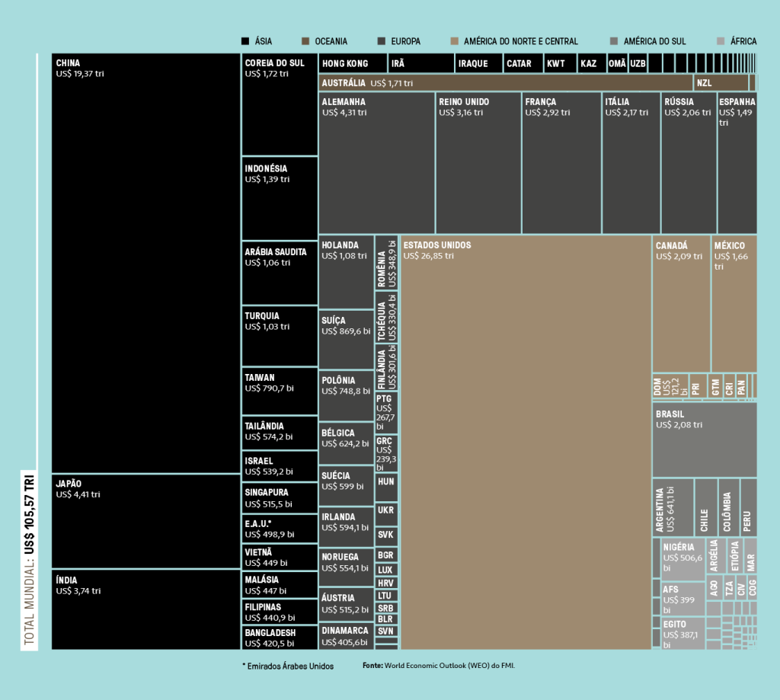Click the Hong Kong block
780x700 pixels.
point(353,63)
